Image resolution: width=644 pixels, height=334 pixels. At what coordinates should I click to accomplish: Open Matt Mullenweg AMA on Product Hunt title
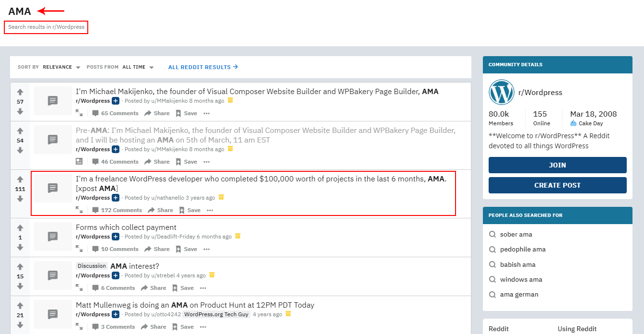coord(195,305)
